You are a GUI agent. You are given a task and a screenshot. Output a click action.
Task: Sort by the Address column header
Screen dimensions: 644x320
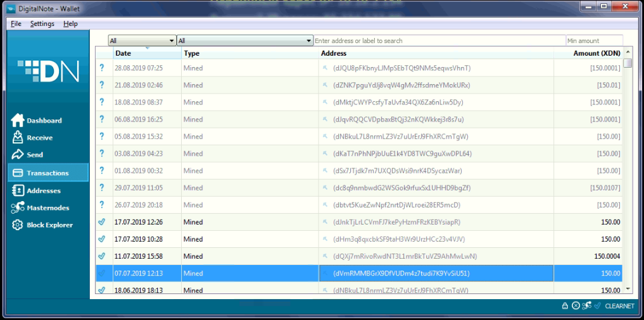[x=436, y=53]
